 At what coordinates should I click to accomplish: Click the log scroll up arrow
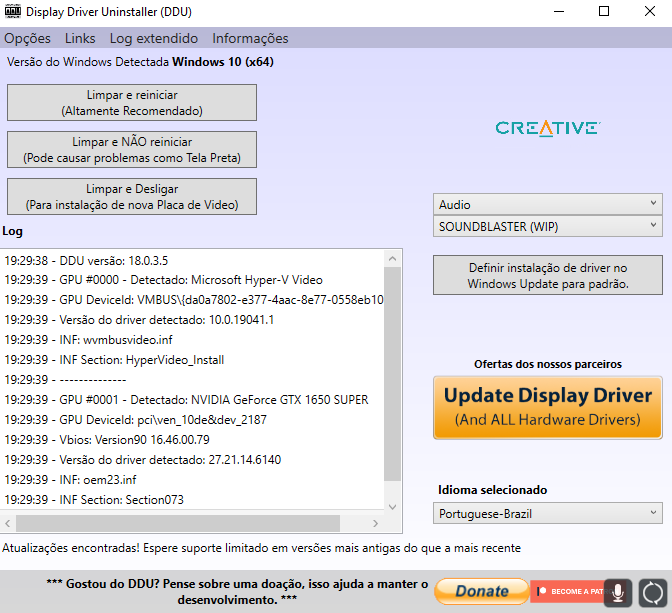pos(392,259)
